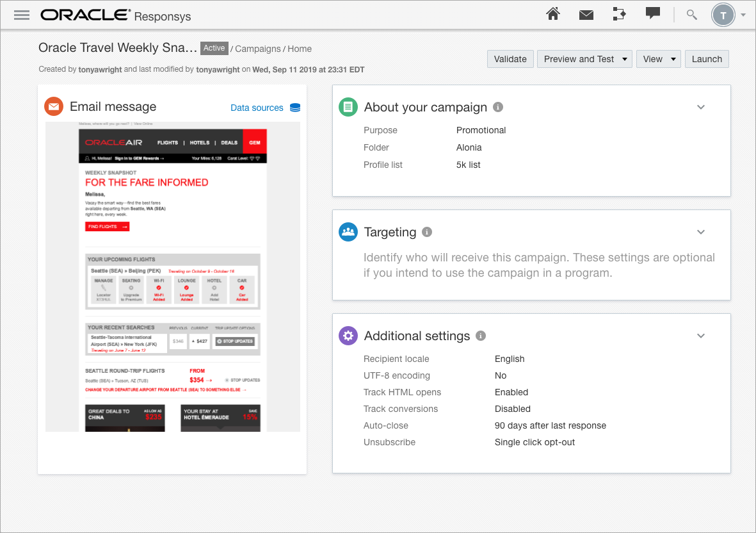The height and width of the screenshot is (533, 756).
Task: Open the View dropdown button
Action: point(659,59)
